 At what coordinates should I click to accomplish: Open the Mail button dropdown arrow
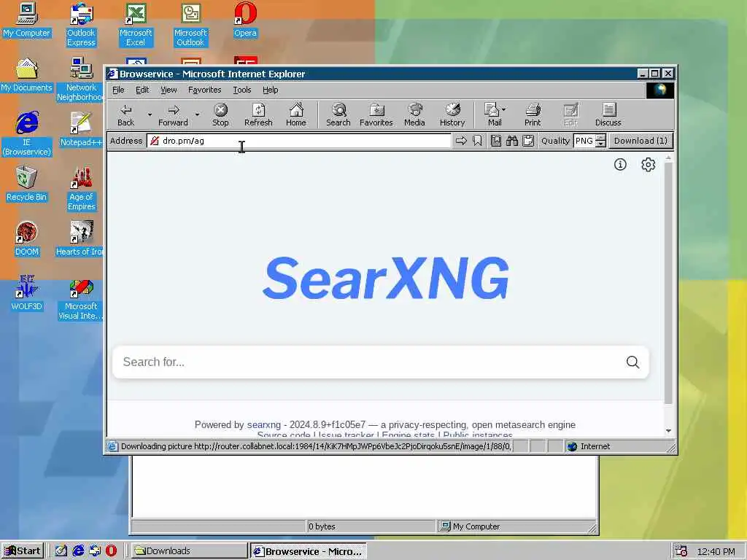point(504,109)
